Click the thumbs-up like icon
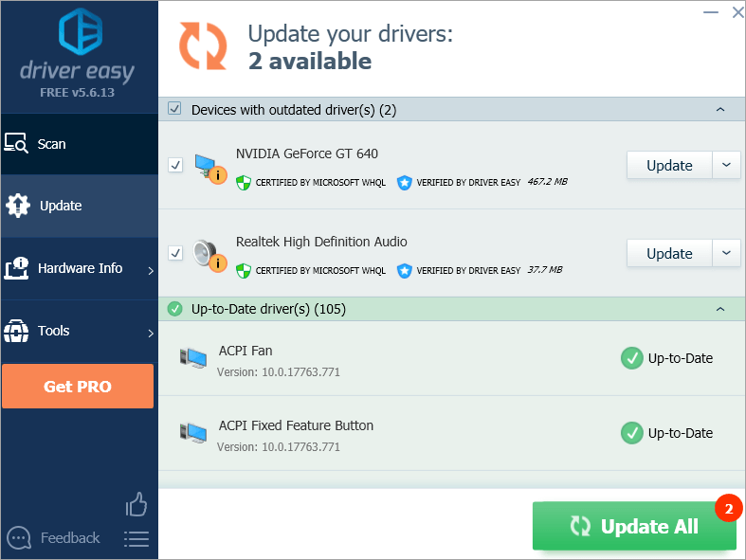The height and width of the screenshot is (560, 746). (x=136, y=504)
